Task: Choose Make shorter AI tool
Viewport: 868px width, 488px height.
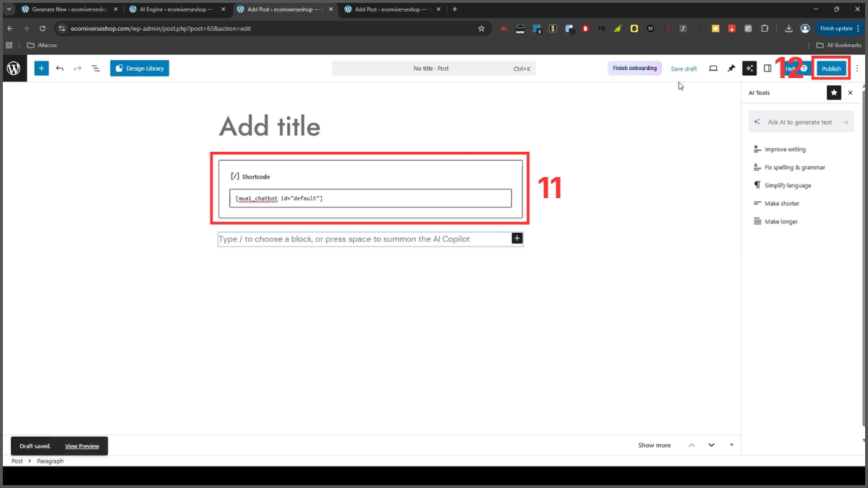Action: point(776,203)
